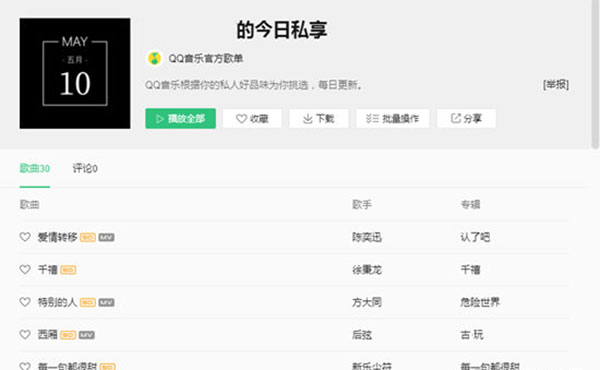Switch to the 评论0 comments tab

click(85, 168)
